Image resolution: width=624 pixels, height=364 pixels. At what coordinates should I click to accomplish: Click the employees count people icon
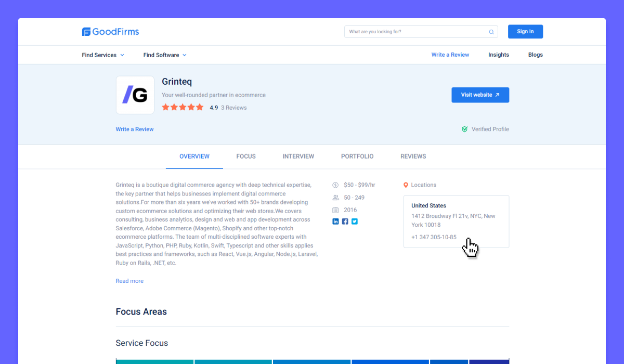[x=335, y=198]
